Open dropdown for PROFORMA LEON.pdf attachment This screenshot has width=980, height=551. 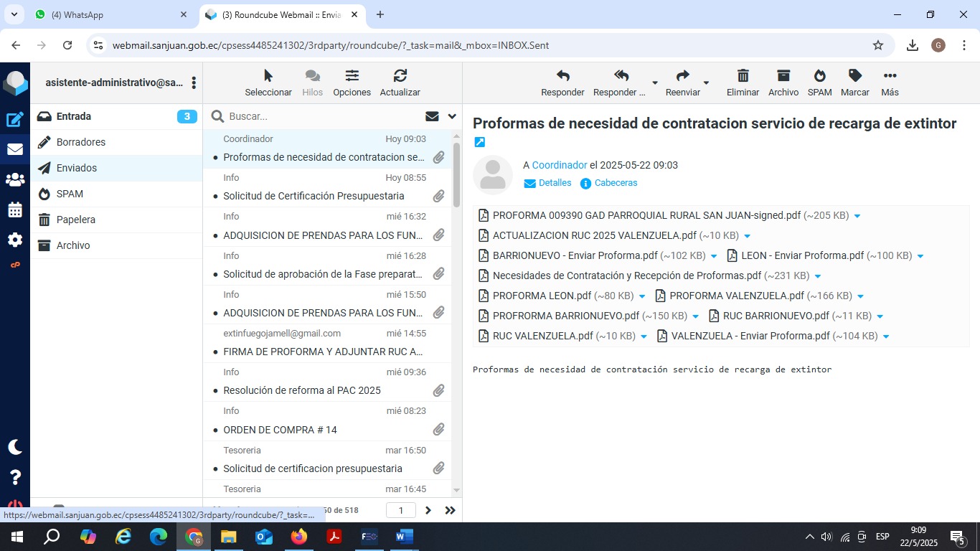click(642, 296)
